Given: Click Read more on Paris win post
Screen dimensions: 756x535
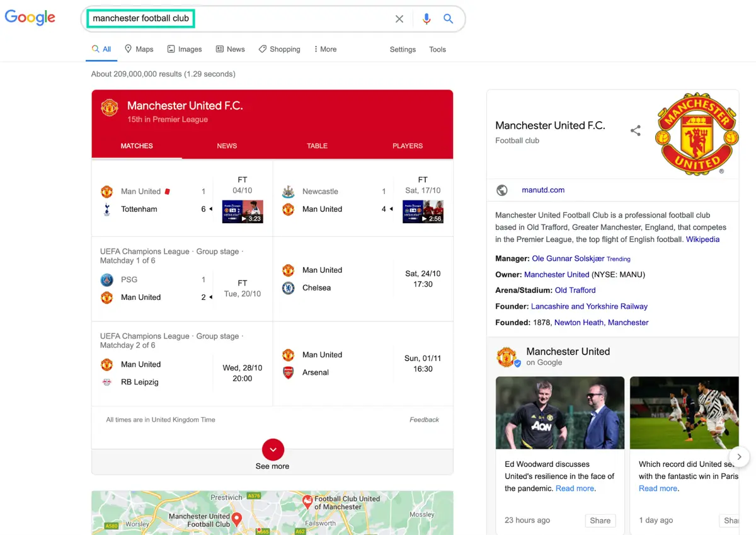Looking at the screenshot, I should click(658, 488).
